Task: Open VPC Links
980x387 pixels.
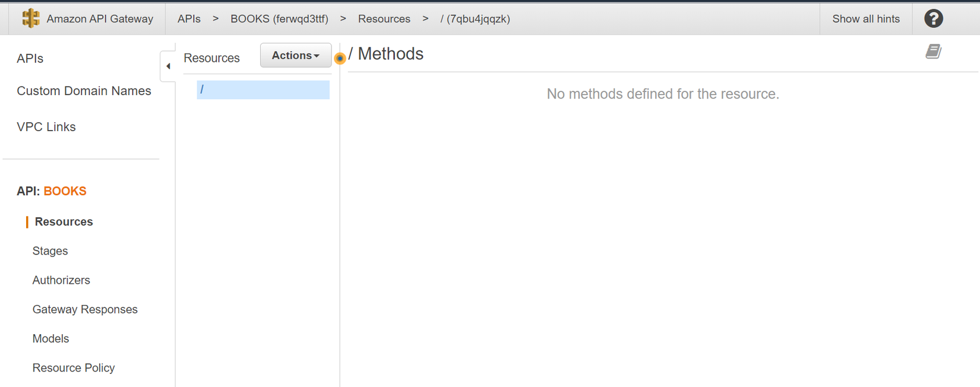Action: click(x=46, y=126)
